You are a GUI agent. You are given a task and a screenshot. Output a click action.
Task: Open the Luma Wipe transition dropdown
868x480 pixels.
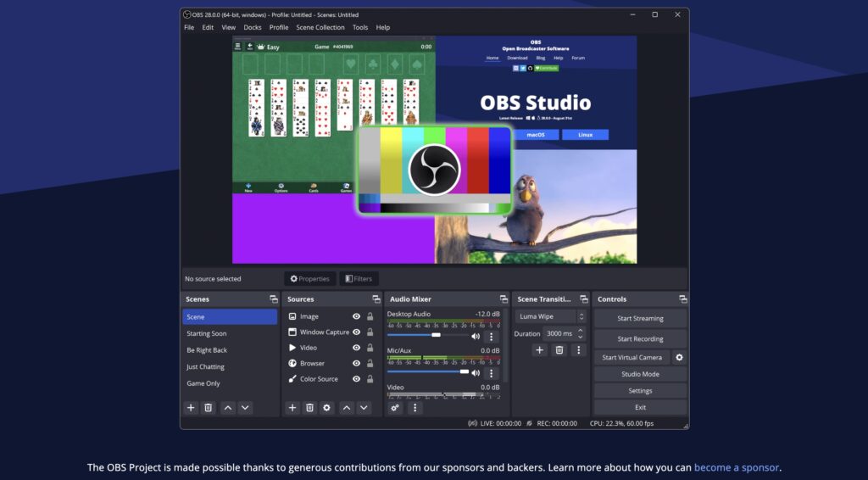coord(551,316)
